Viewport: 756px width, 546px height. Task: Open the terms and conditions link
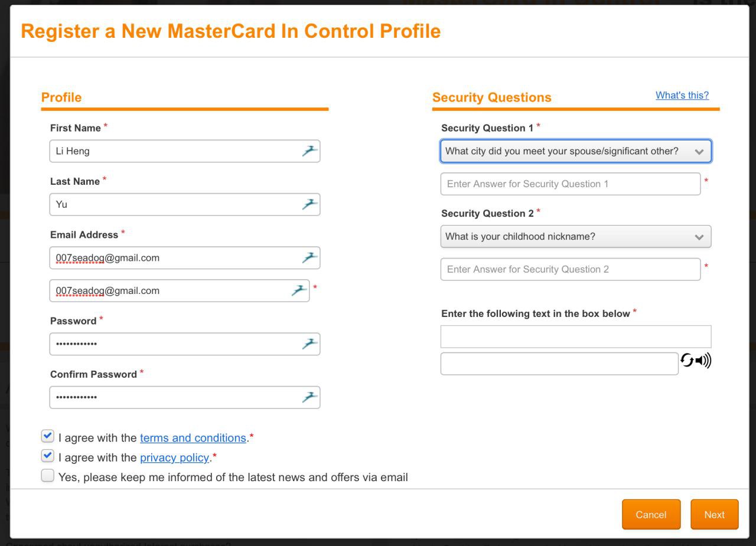pyautogui.click(x=193, y=438)
